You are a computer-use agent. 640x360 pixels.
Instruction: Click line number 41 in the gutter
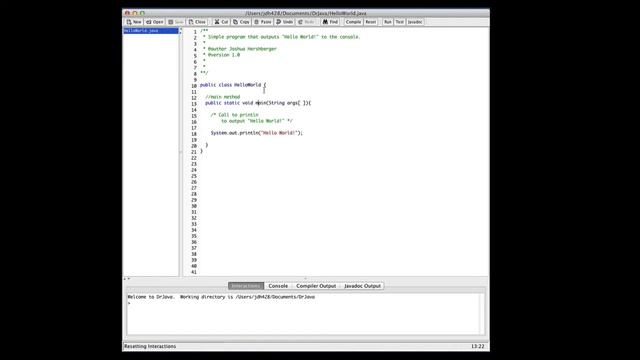[x=193, y=272]
